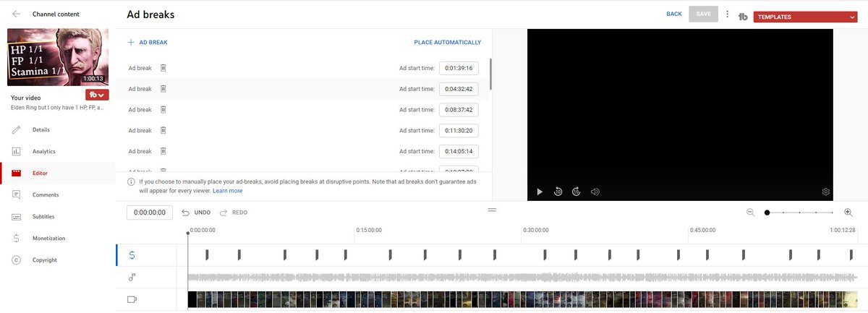868x313 pixels.
Task: Open Analytics in the sidebar
Action: [57, 151]
